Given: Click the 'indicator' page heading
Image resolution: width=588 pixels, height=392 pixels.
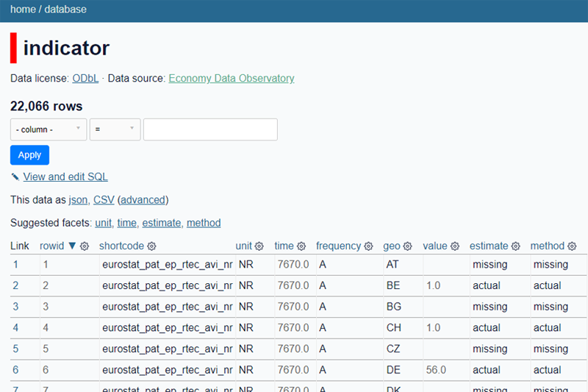Looking at the screenshot, I should pyautogui.click(x=66, y=48).
